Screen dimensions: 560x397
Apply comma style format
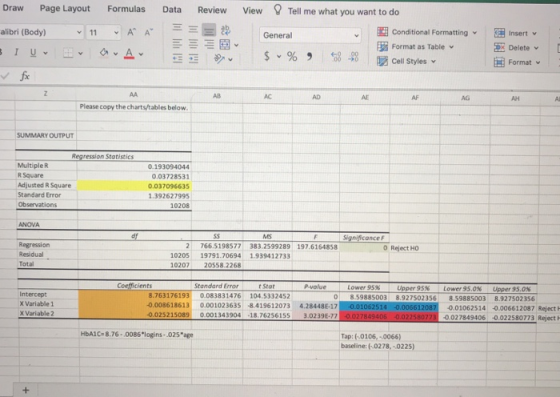click(309, 56)
